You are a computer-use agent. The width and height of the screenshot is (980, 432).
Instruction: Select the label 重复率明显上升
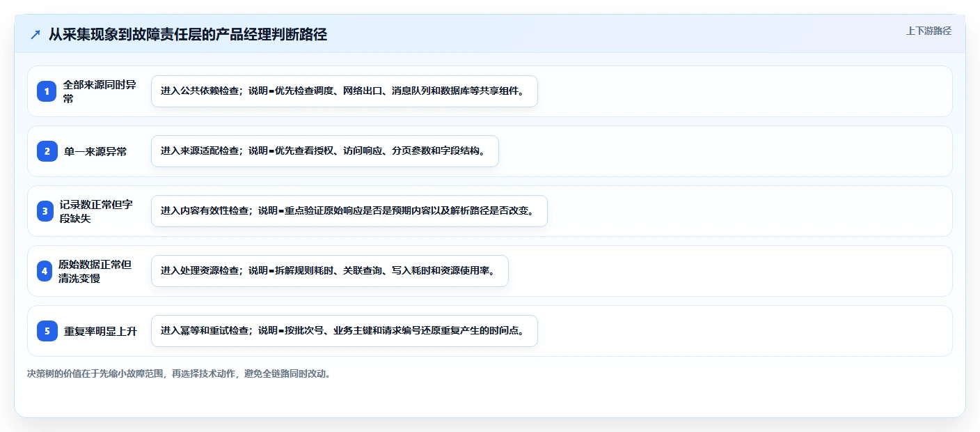tap(100, 331)
